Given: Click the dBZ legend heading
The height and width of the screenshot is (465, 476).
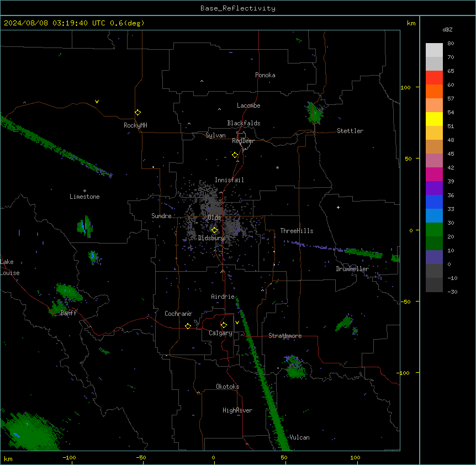Looking at the screenshot, I should click(x=447, y=29).
